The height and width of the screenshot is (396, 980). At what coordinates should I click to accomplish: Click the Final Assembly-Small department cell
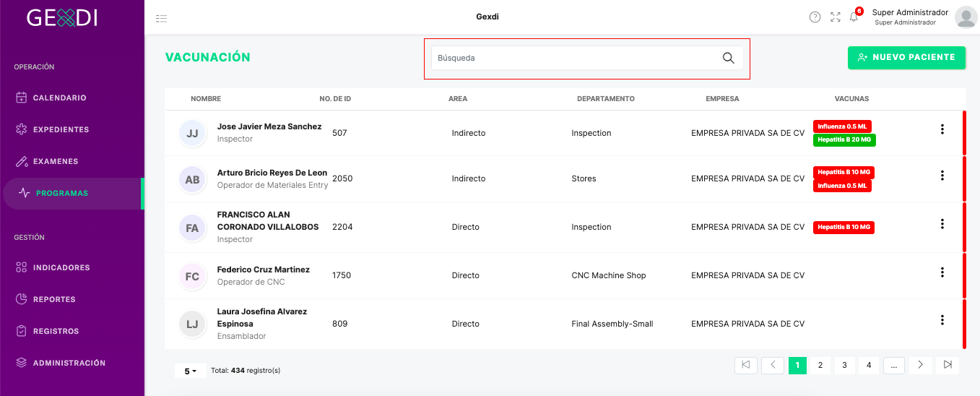612,324
